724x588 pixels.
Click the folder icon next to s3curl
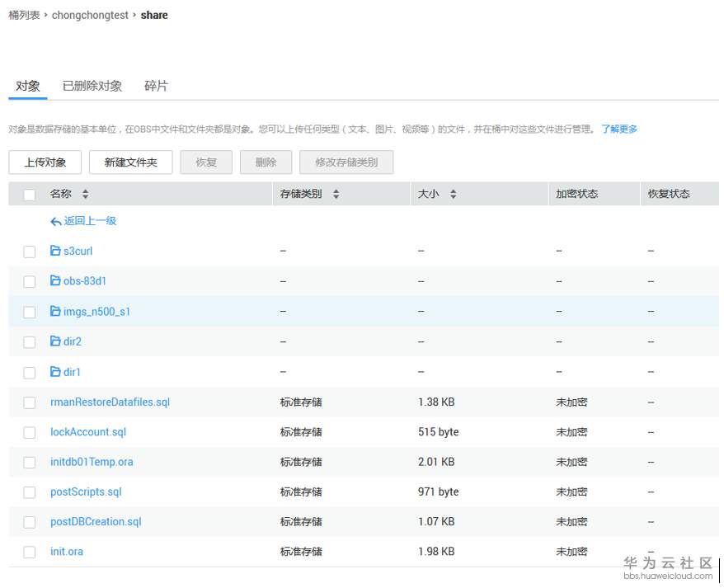click(54, 251)
